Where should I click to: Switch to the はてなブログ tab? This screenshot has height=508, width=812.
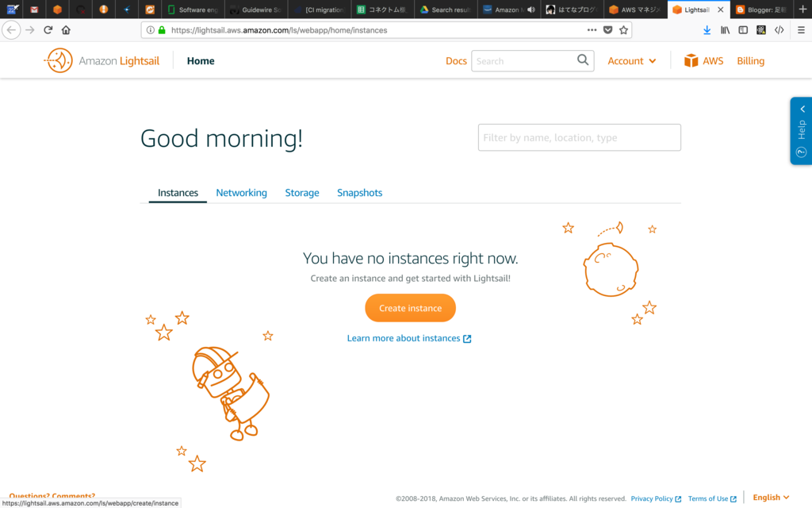coord(572,10)
